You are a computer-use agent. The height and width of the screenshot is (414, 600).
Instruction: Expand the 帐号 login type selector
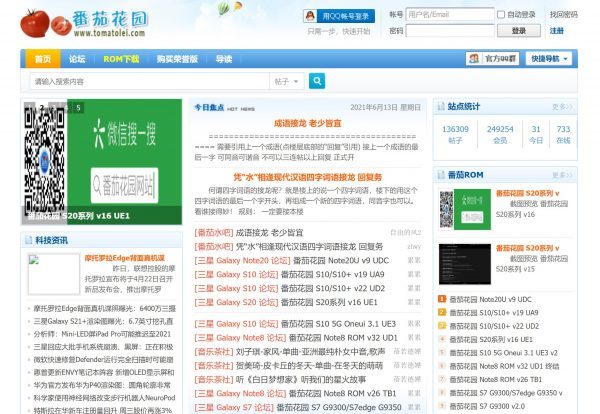[x=397, y=15]
